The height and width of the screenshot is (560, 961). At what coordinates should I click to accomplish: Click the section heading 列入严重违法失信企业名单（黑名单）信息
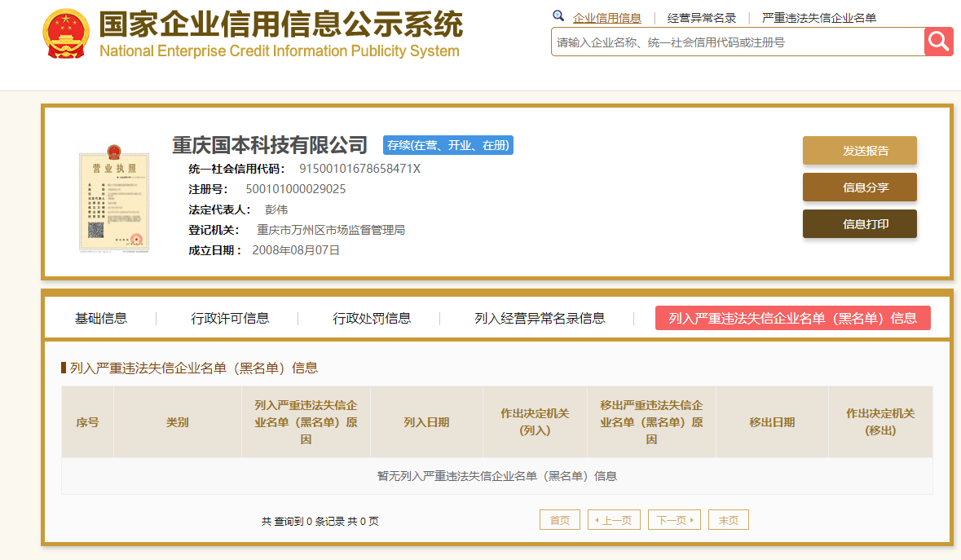tap(194, 368)
